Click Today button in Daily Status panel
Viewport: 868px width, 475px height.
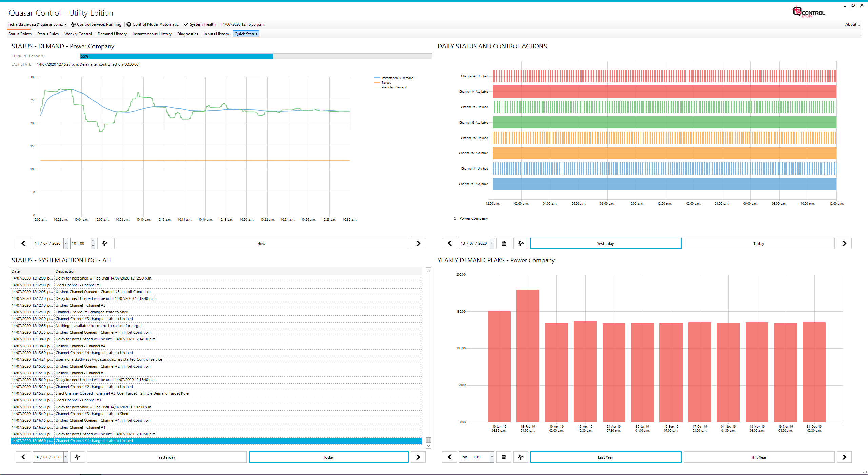pyautogui.click(x=759, y=243)
